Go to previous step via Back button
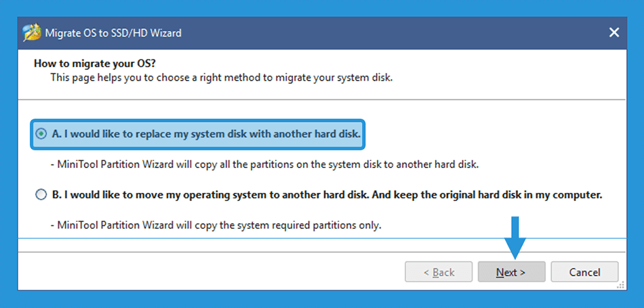Screen dimensions: 644x308 [439, 272]
